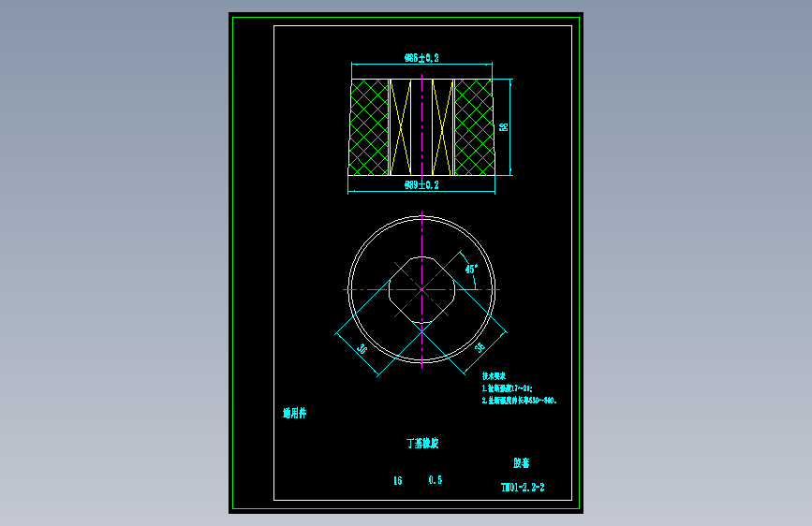Click technical requirement line 1
The height and width of the screenshot is (526, 812).
pos(507,388)
